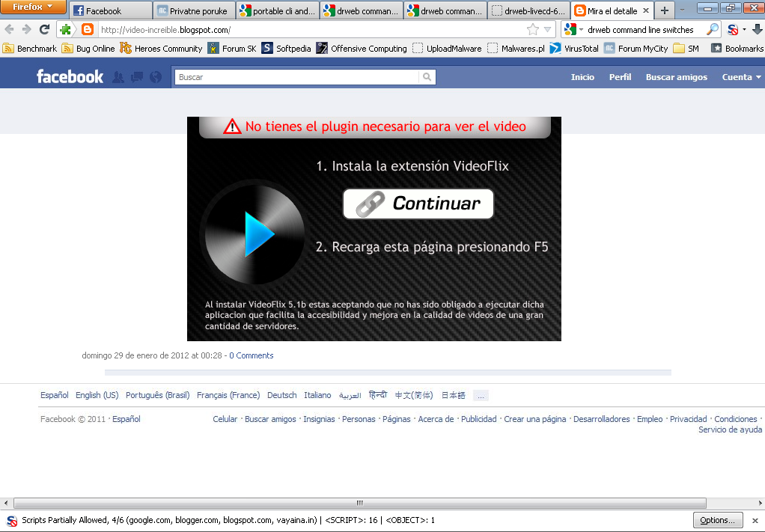765x532 pixels.
Task: Click the Blogger site identity icon
Action: [x=88, y=30]
